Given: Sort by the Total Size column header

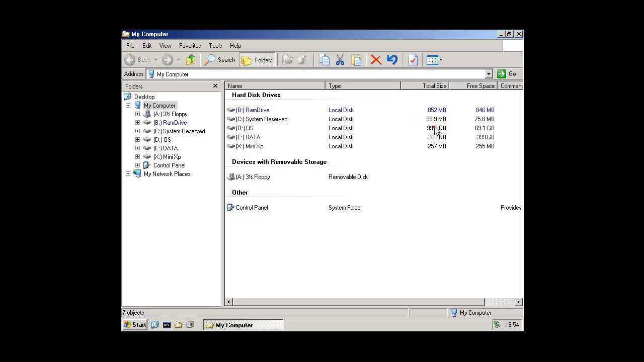Looking at the screenshot, I should point(425,86).
